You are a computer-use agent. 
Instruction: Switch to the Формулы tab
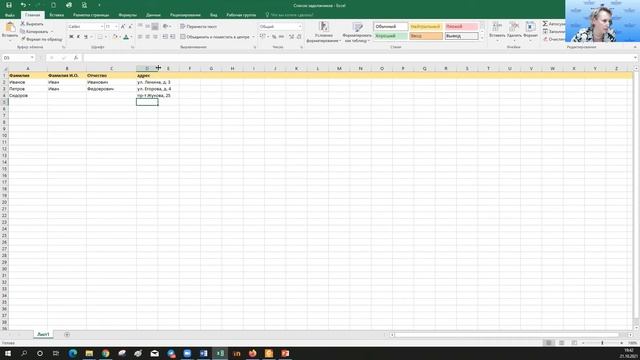(127, 15)
